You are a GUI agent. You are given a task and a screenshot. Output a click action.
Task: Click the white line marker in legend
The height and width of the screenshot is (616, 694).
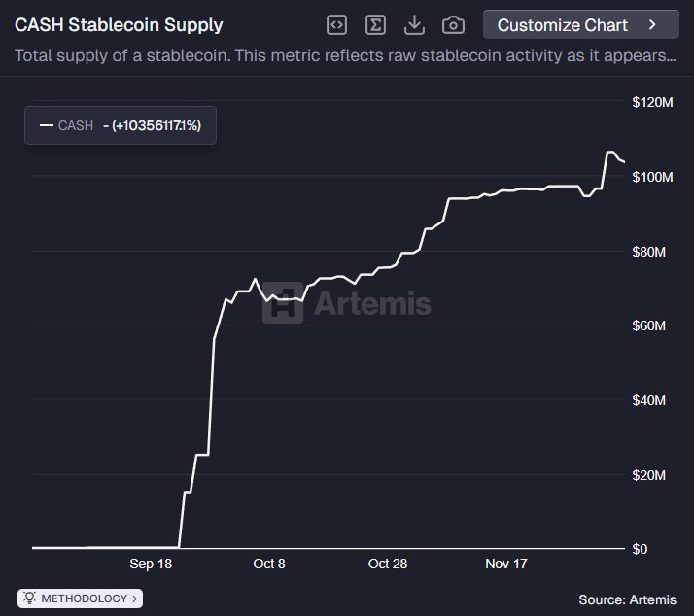click(x=46, y=125)
